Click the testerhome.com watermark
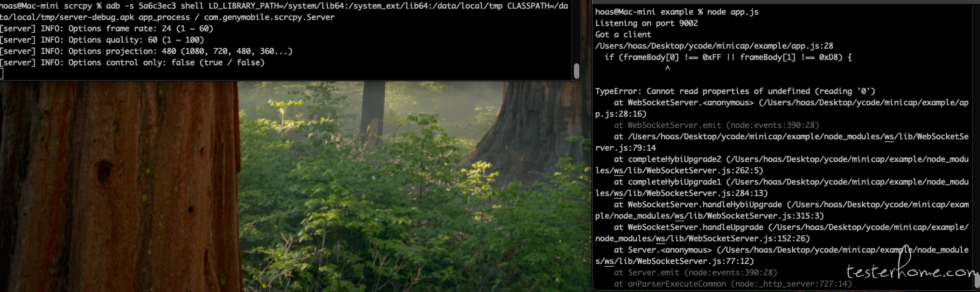Image resolution: width=980 pixels, height=292 pixels. click(911, 271)
